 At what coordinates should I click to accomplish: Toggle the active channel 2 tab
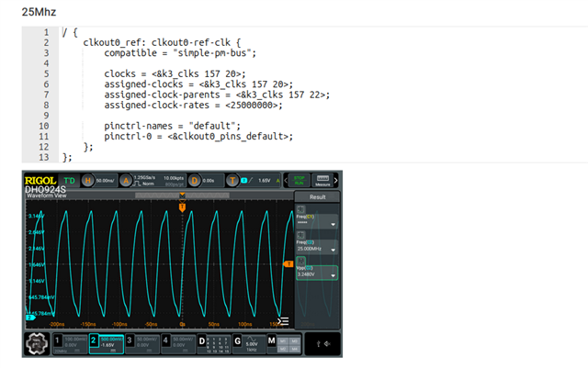[x=107, y=344]
